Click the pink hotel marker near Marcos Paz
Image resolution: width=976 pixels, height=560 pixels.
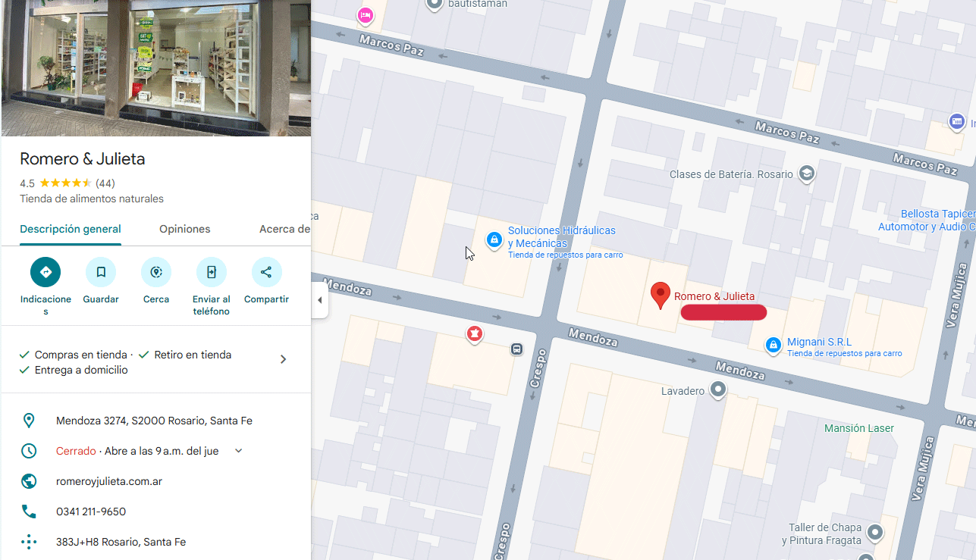click(366, 14)
